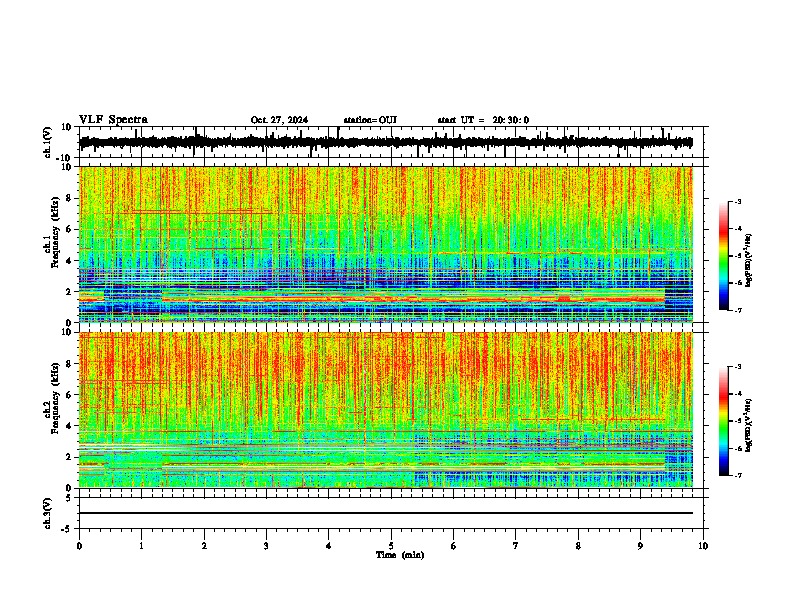Select the 'Time (min)' axis label
This screenshot has height=612, width=792.
[400, 555]
